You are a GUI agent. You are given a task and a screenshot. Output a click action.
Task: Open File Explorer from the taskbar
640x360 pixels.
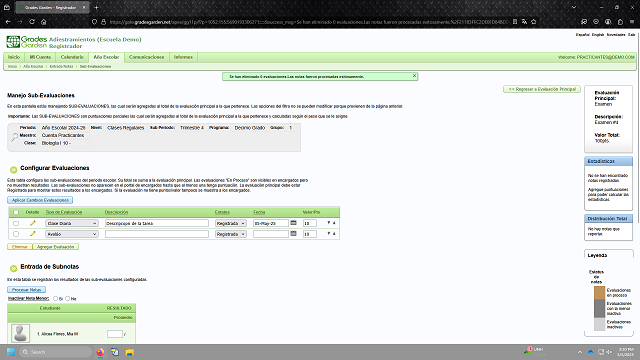tap(129, 352)
